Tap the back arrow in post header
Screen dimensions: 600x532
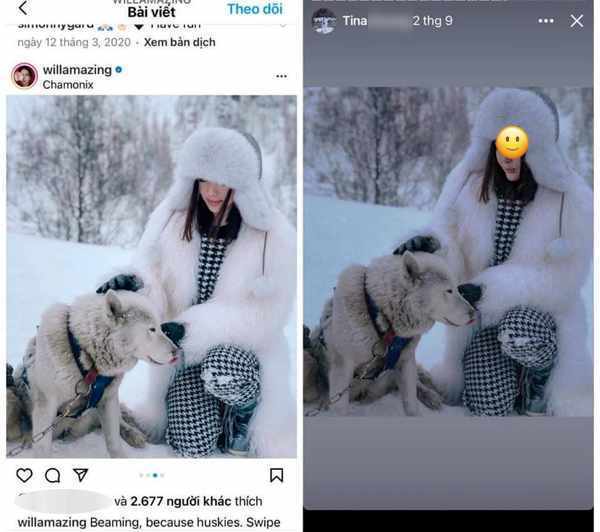coord(23,8)
